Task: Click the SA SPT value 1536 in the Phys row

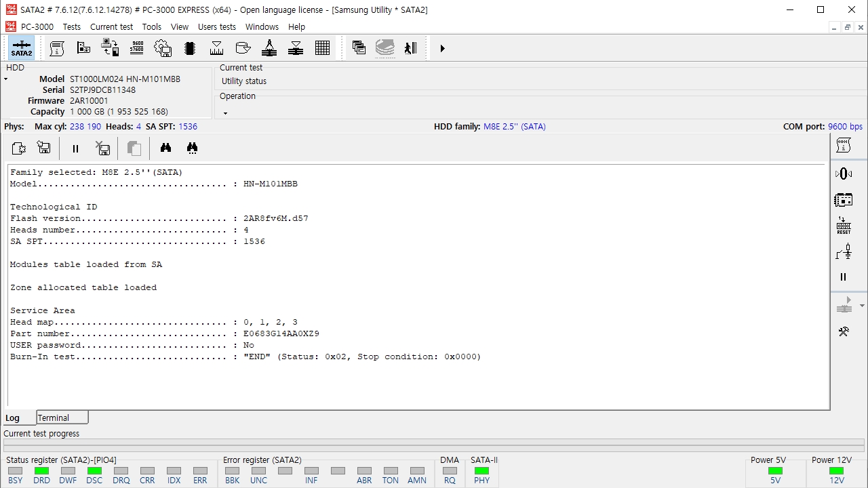Action: click(188, 127)
